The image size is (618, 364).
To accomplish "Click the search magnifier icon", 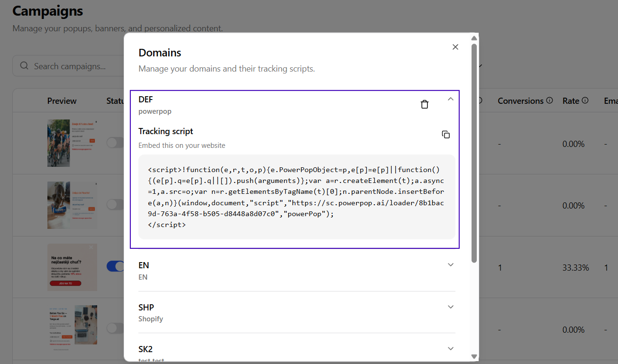I will click(24, 66).
